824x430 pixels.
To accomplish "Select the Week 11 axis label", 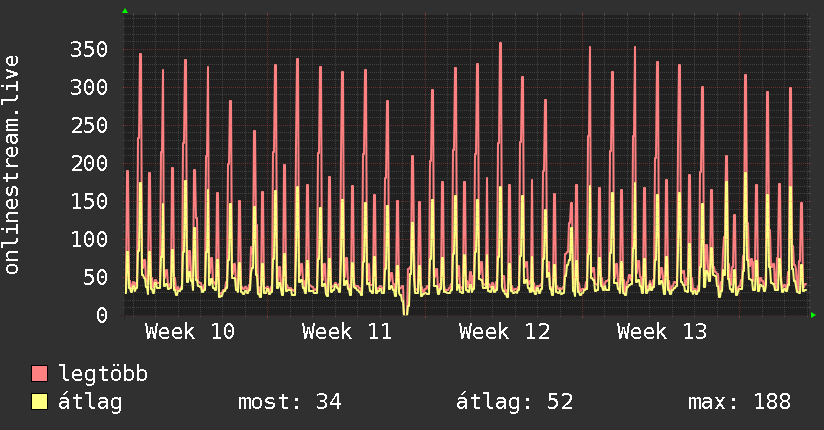I will (x=347, y=332).
